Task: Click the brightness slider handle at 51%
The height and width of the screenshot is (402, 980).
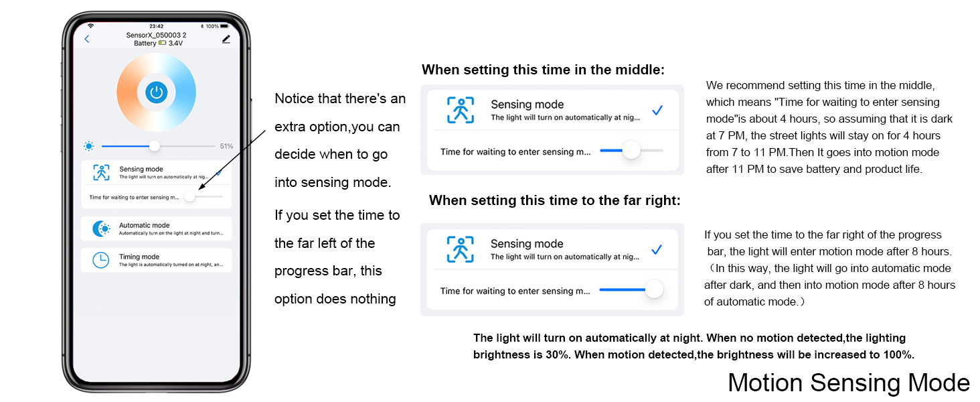Action: click(x=155, y=145)
